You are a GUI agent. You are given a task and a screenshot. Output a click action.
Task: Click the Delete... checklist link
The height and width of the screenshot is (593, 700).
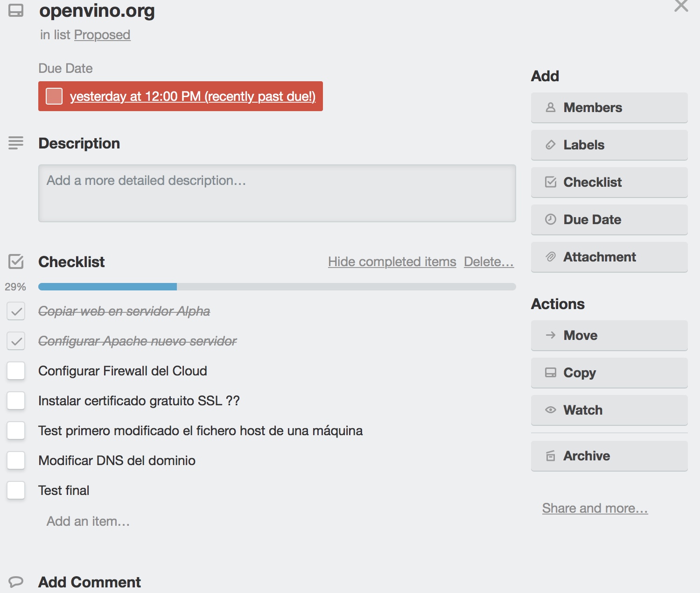489,261
